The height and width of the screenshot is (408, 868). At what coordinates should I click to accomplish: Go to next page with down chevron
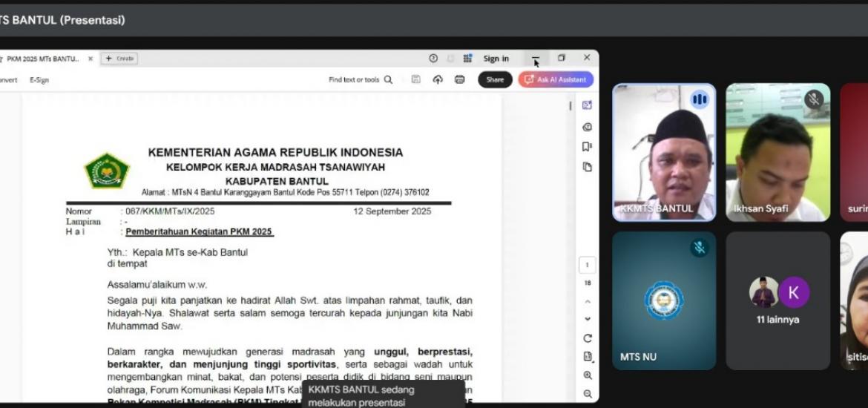pos(588,319)
